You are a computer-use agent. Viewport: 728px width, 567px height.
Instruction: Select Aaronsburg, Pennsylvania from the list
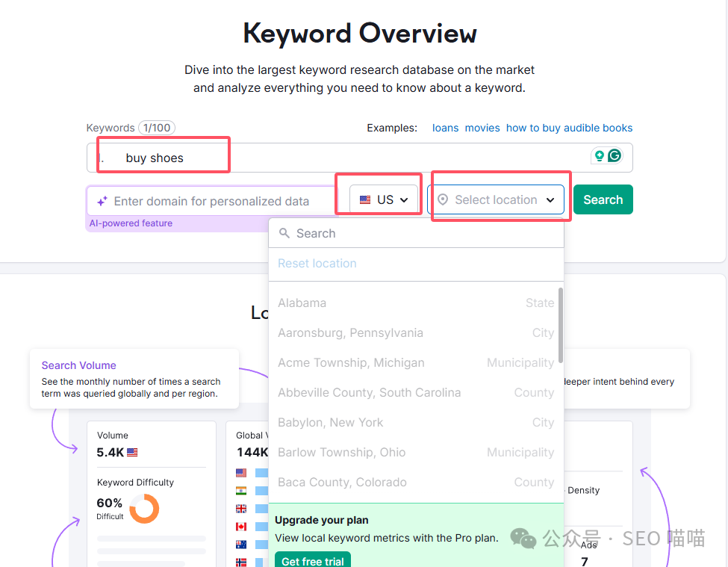point(416,332)
